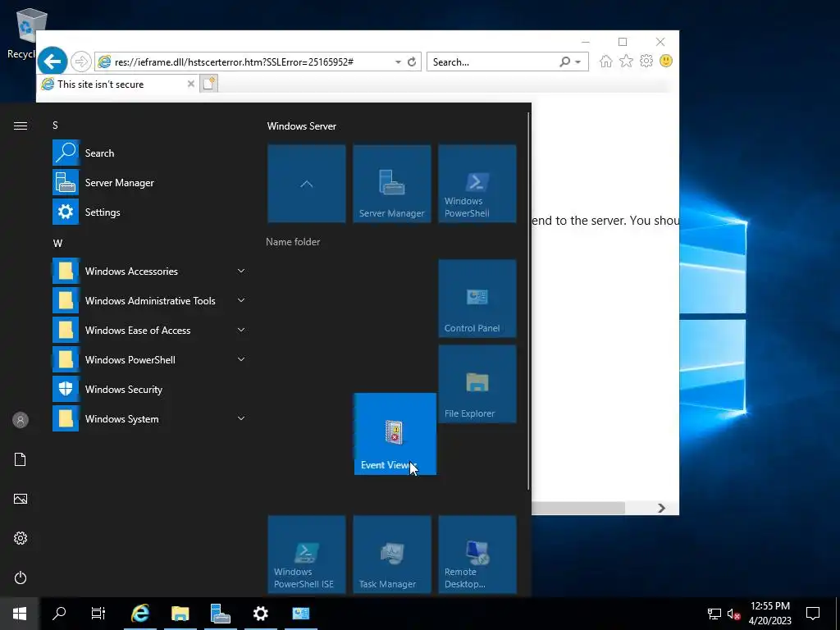Open Settings gear in Start sidebar

click(x=21, y=538)
